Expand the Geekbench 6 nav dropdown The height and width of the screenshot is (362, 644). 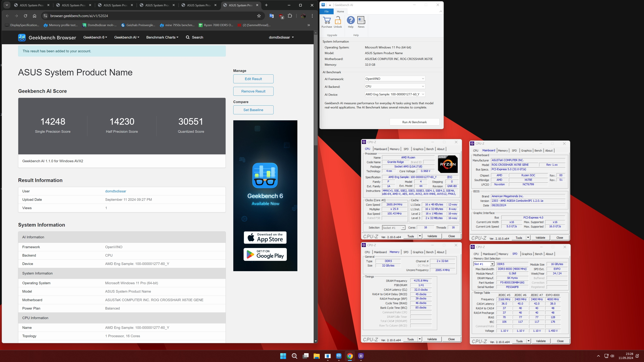tap(95, 38)
